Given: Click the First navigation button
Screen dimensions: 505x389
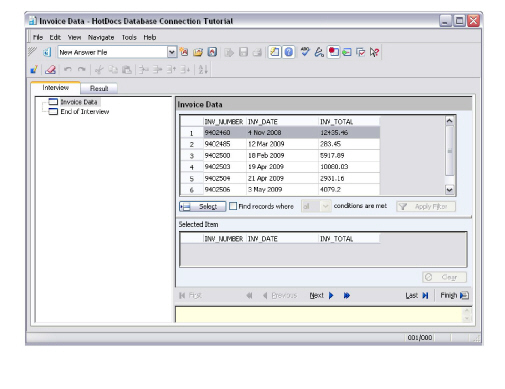Looking at the screenshot, I should pos(190,295).
